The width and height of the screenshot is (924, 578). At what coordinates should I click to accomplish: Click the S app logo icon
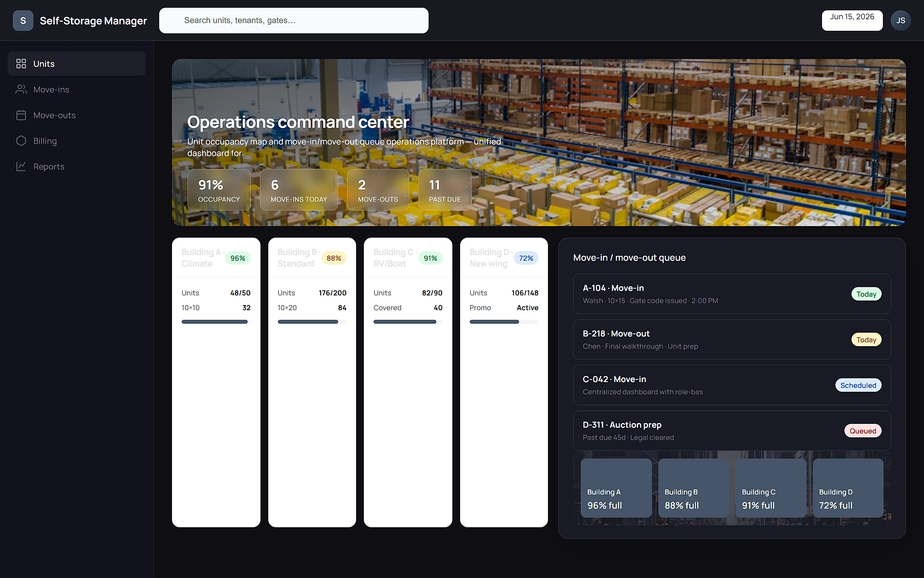pyautogui.click(x=23, y=21)
